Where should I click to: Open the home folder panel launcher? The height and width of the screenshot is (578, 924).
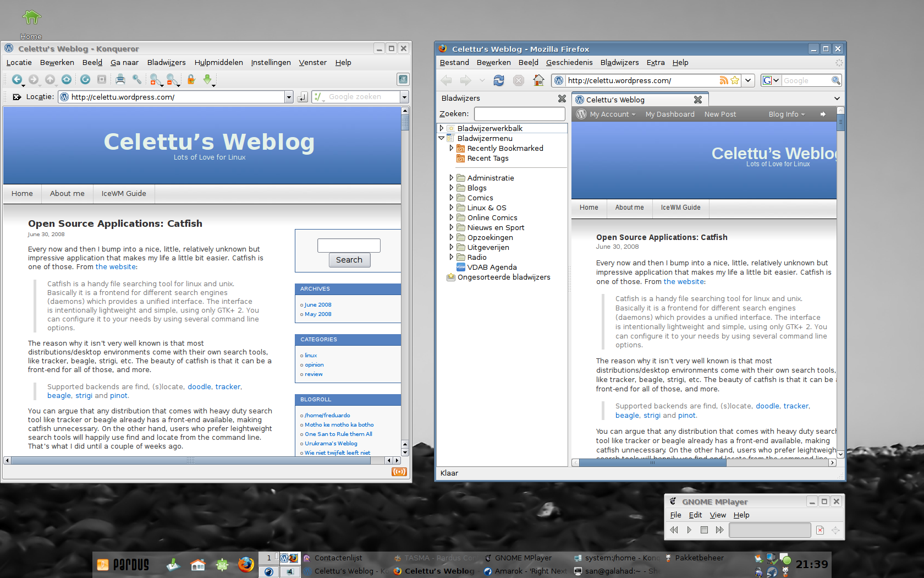click(x=197, y=565)
